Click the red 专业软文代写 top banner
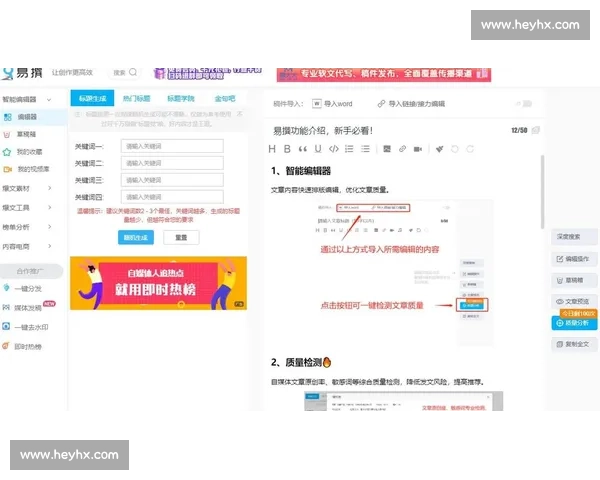This screenshot has width=600, height=480. (384, 74)
